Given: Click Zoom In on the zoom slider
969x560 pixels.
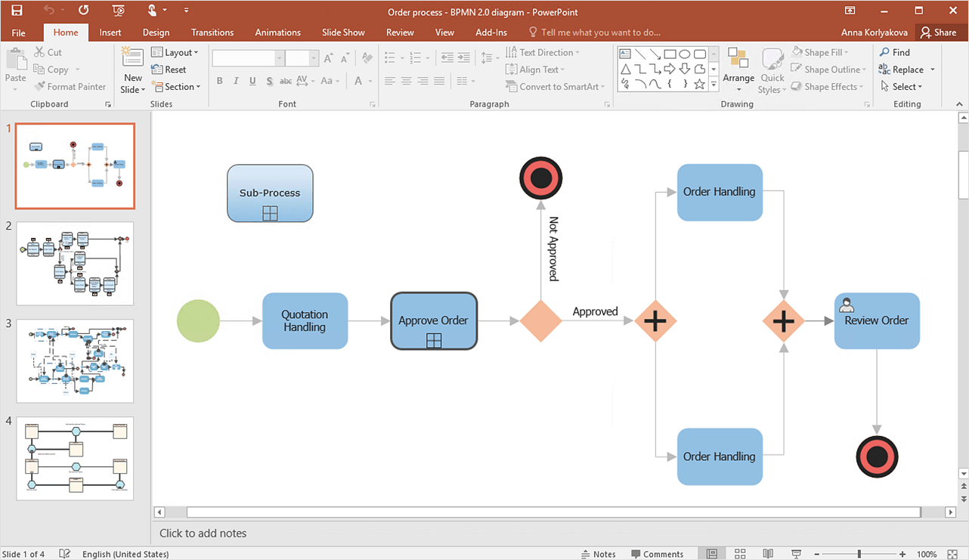Looking at the screenshot, I should (902, 553).
